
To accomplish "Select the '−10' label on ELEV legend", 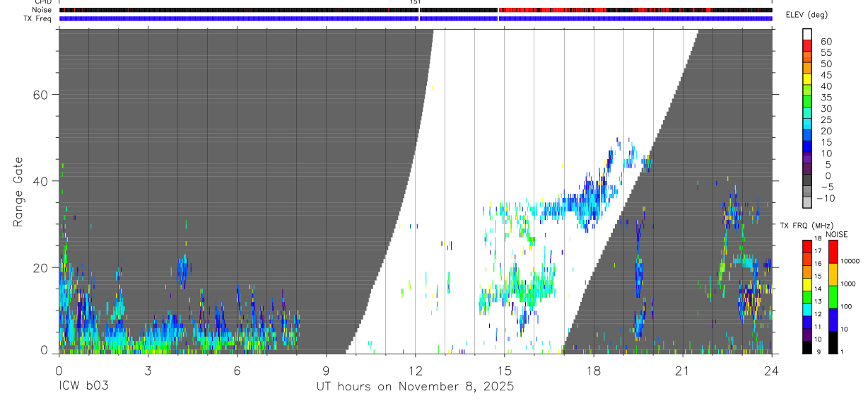I will coord(825,199).
